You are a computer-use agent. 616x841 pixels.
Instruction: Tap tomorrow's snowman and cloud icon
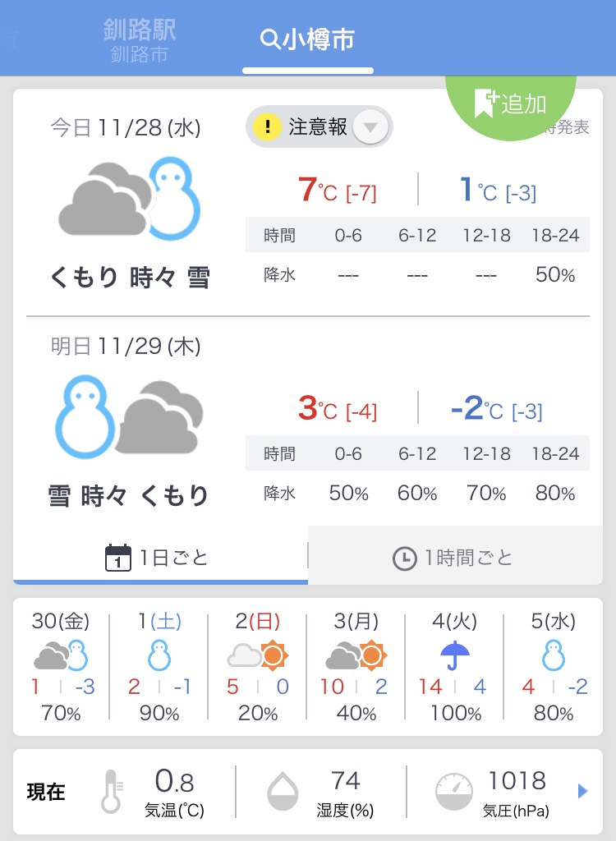129,416
